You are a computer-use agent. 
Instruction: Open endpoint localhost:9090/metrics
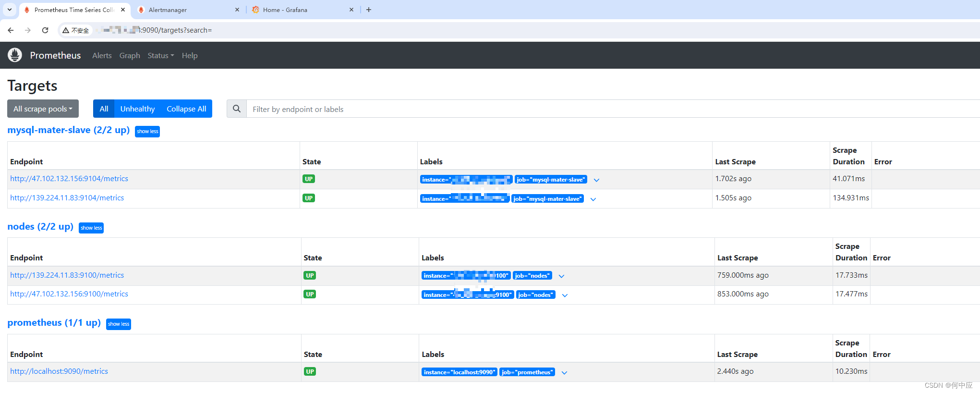[x=59, y=371]
